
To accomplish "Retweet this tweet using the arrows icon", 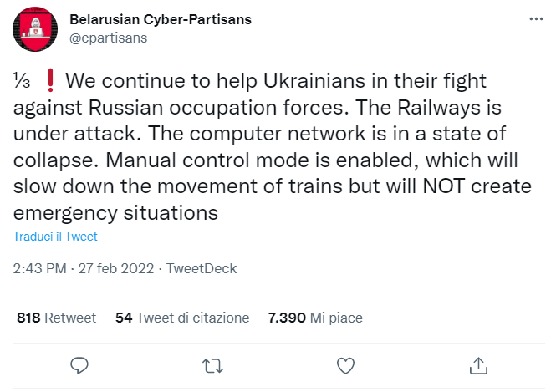I will coord(212,365).
